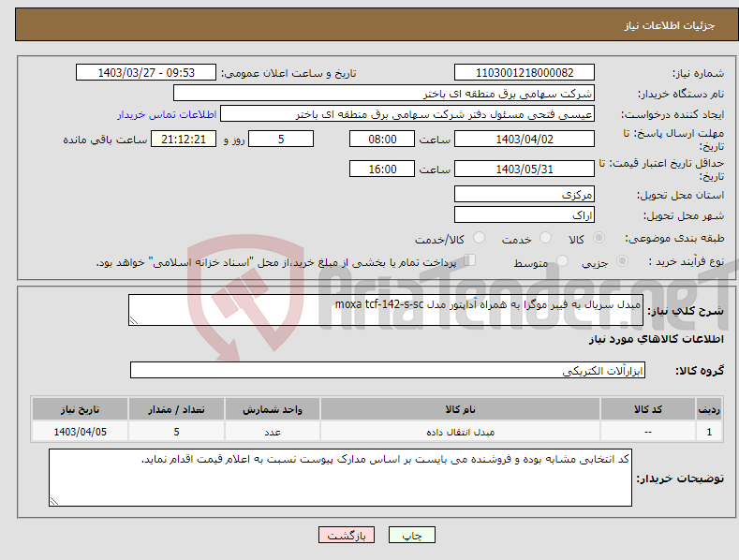Select the جزیی purchase type radio
Image resolution: width=739 pixels, height=560 pixels.
point(622,261)
